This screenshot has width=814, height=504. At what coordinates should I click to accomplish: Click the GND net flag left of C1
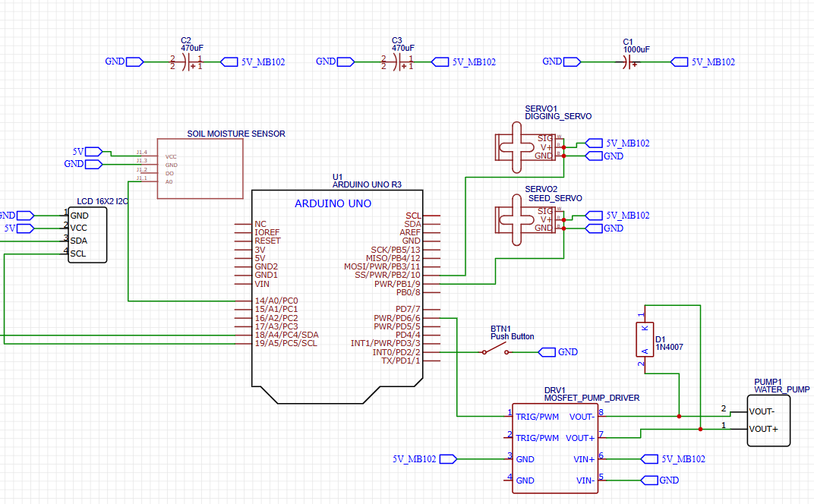point(572,61)
